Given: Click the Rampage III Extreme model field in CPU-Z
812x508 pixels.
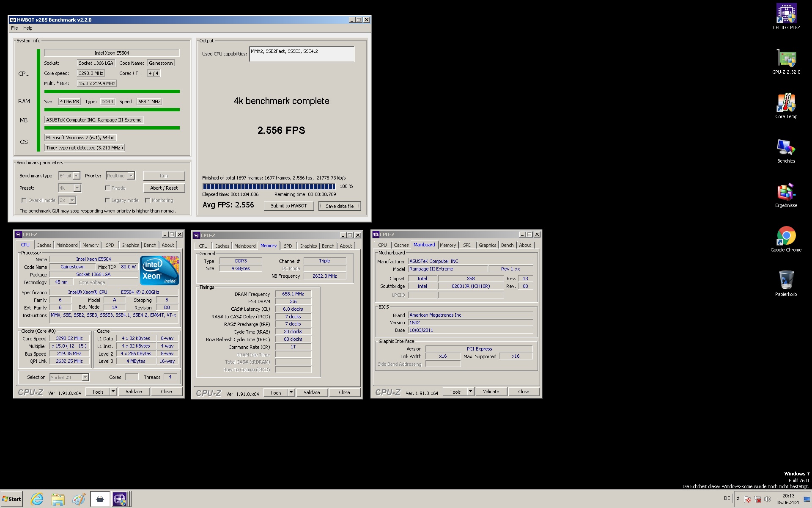Looking at the screenshot, I should pos(447,269).
